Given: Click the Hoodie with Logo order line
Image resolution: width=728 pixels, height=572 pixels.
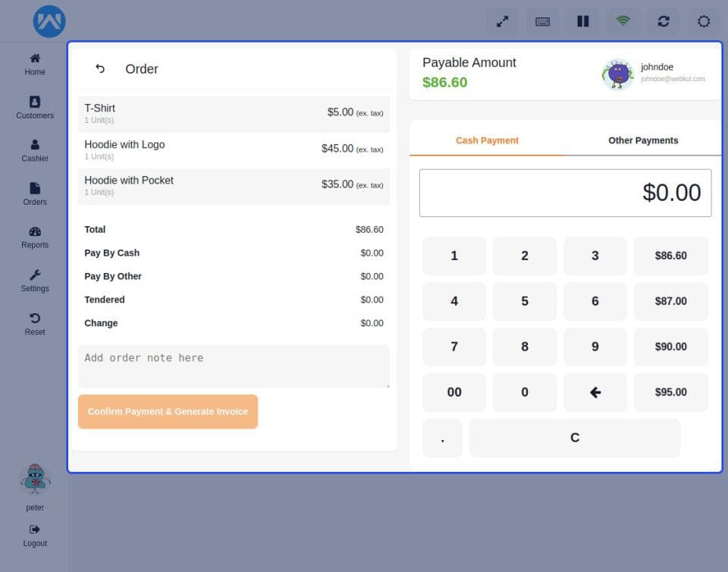Looking at the screenshot, I should [234, 150].
